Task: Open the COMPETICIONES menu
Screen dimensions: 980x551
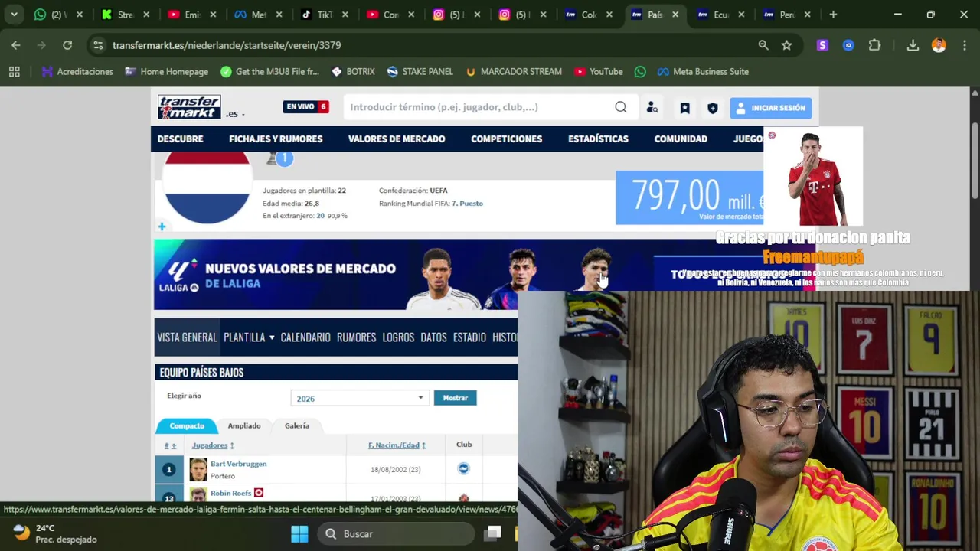Action: tap(506, 139)
